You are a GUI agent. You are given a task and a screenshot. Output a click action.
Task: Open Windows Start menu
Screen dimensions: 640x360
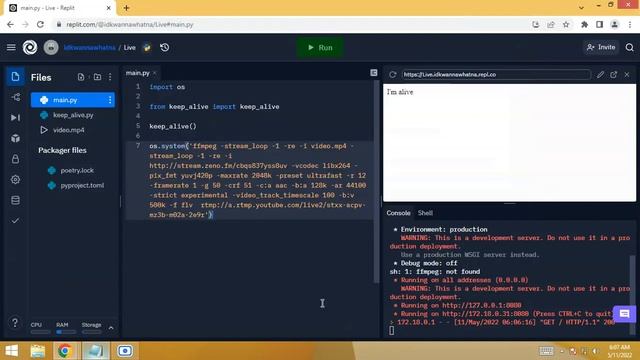coord(11,351)
